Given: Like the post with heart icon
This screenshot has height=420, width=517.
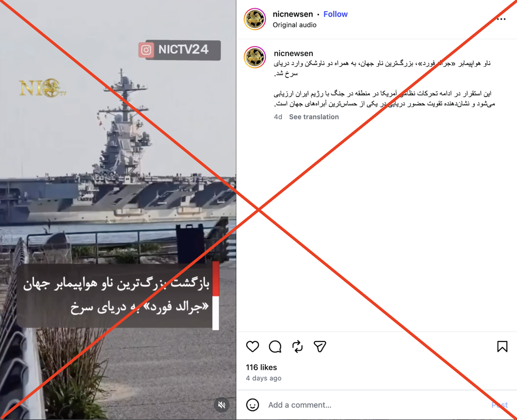Looking at the screenshot, I should point(253,347).
